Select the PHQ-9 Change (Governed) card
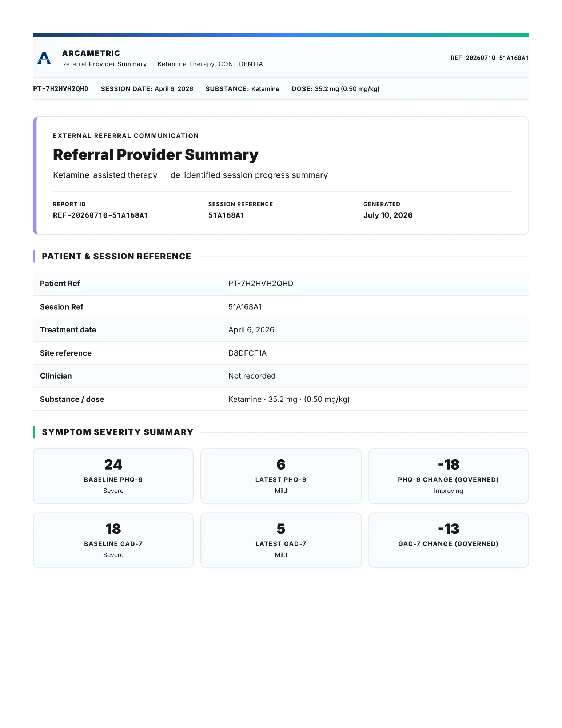 [x=449, y=476]
